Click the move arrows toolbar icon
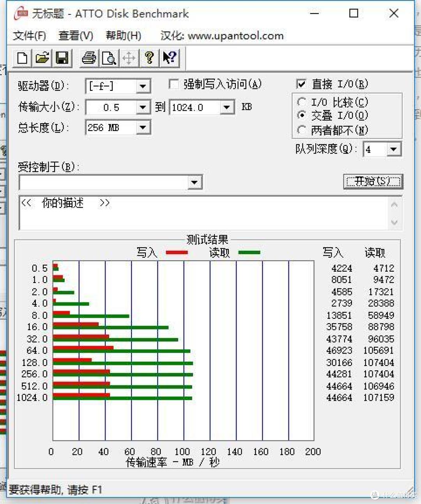This screenshot has width=421, height=504. tap(129, 58)
